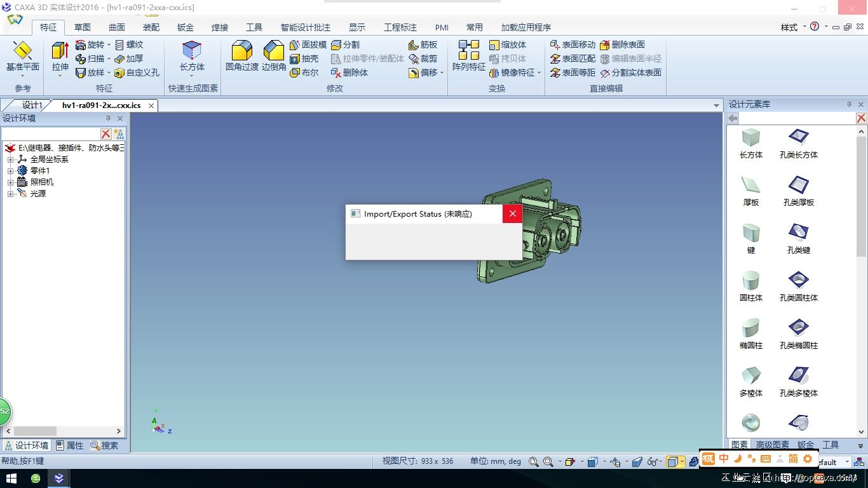Open the 偏移 dropdown arrow
Image resolution: width=868 pixels, height=488 pixels.
(442, 73)
